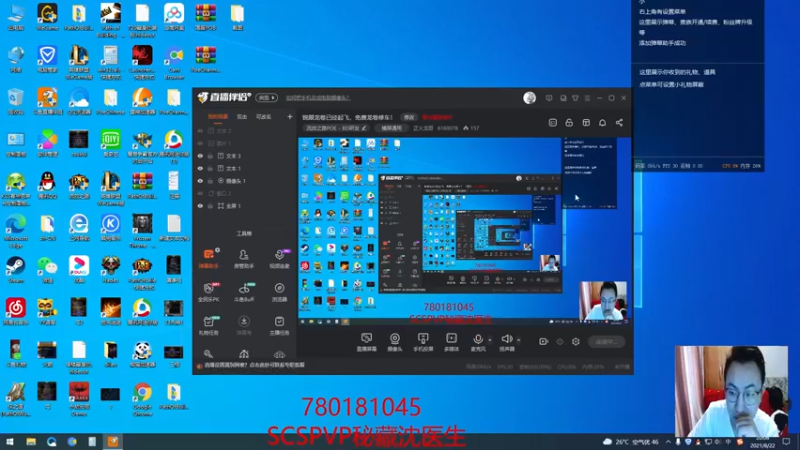Expand the microphone options arrow
The height and width of the screenshot is (450, 800).
490,339
